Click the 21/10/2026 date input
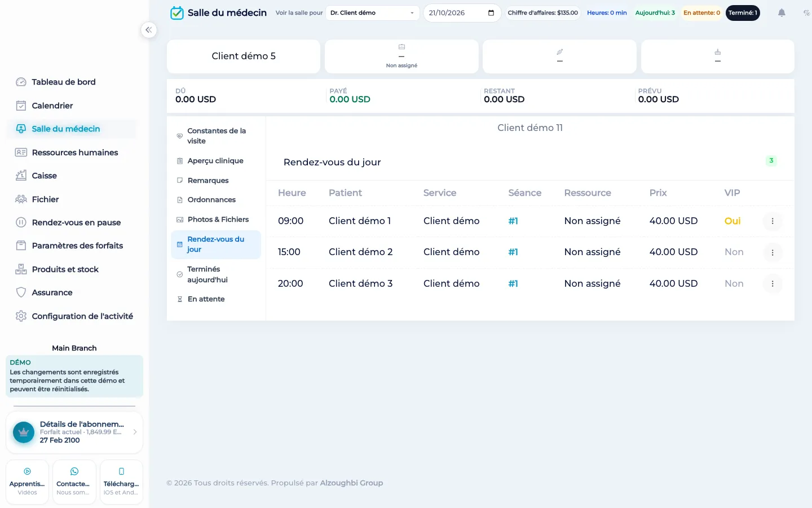Screen dimensions: 812x508 click(462, 13)
